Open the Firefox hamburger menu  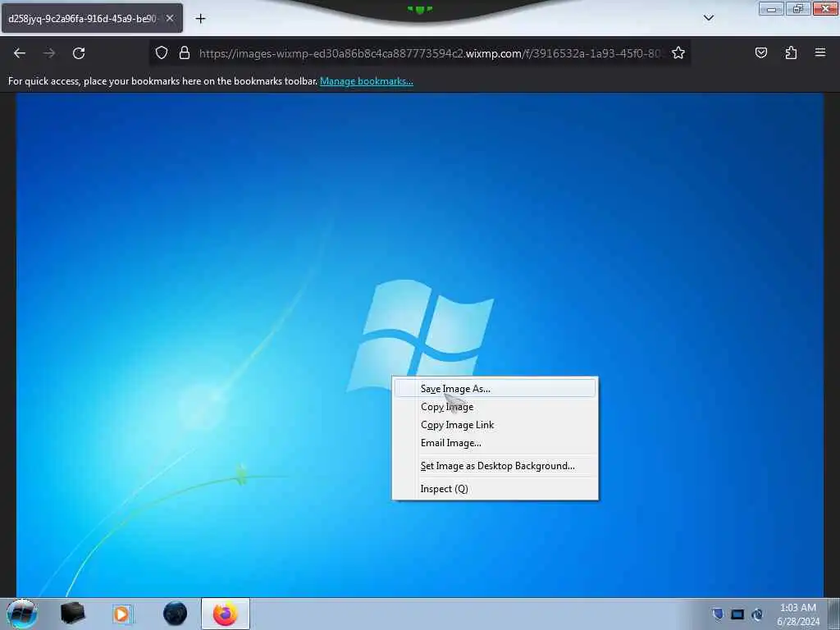820,52
